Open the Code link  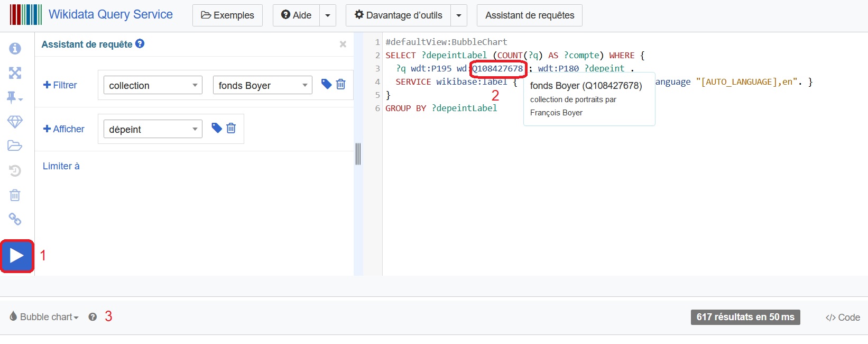coord(843,318)
